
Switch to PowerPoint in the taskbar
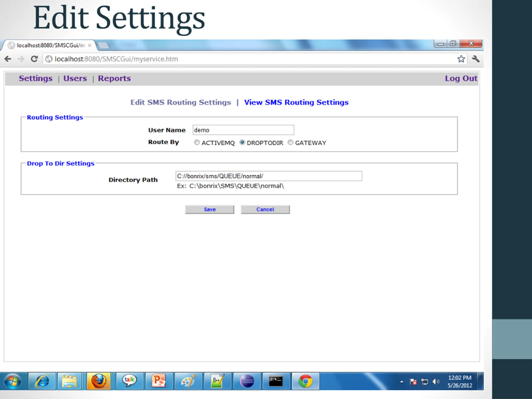[x=159, y=381]
